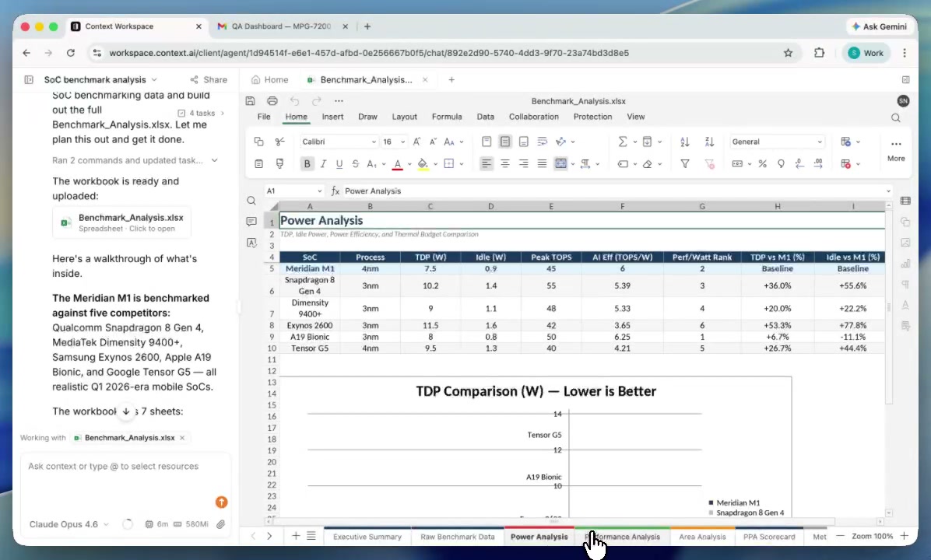Viewport: 931px width, 560px height.
Task: Switch to the PPA Scorecard sheet
Action: (x=769, y=537)
